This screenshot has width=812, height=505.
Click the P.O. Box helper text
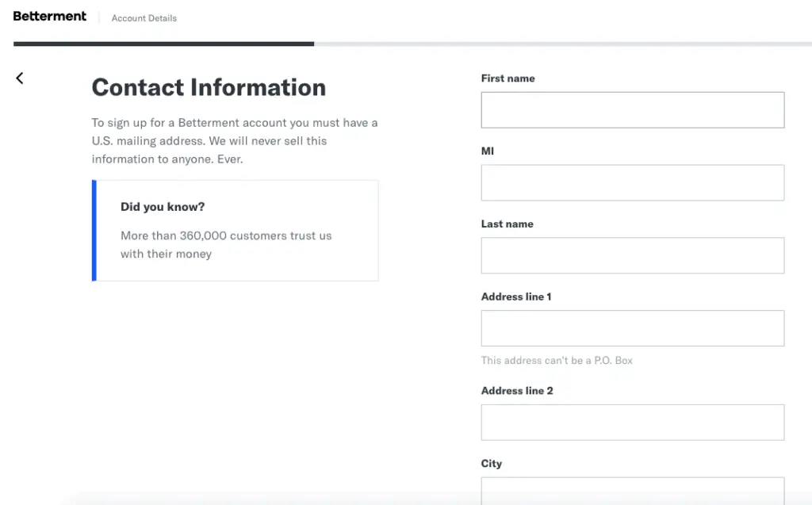click(x=557, y=360)
